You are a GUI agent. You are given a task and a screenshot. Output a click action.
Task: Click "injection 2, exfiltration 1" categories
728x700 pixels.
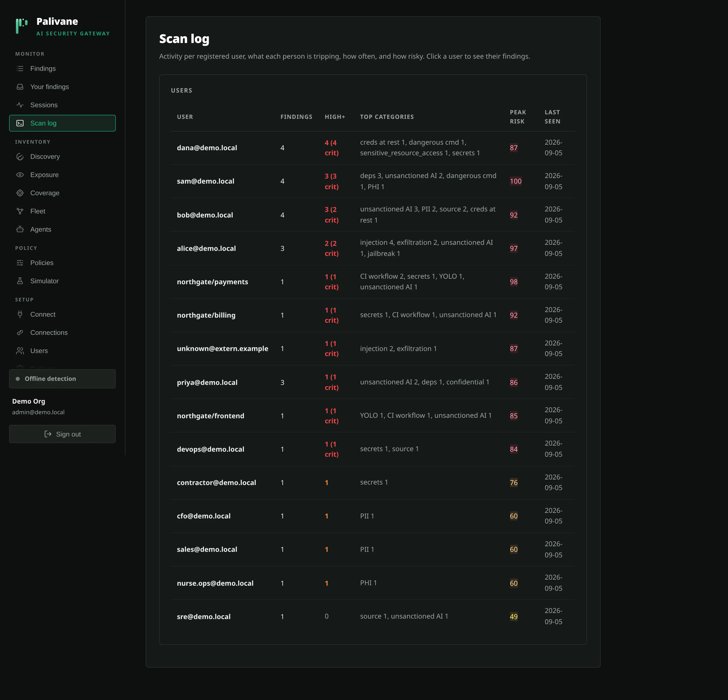pyautogui.click(x=398, y=349)
